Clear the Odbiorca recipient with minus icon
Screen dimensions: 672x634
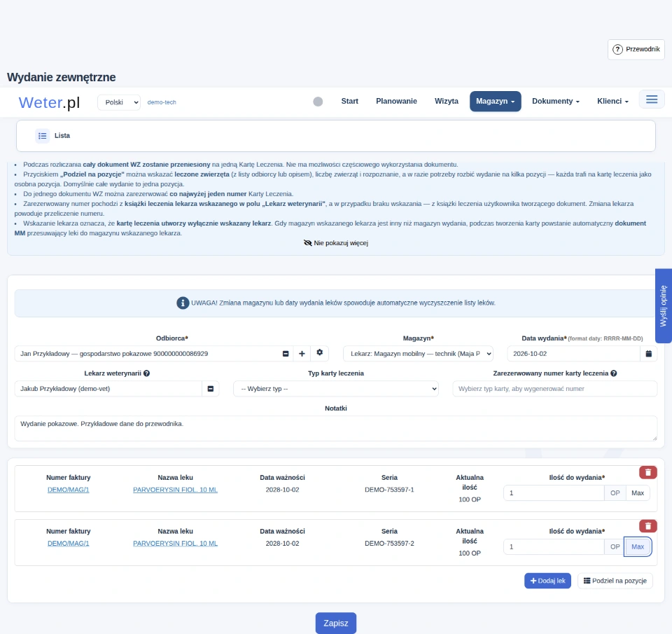[286, 354]
